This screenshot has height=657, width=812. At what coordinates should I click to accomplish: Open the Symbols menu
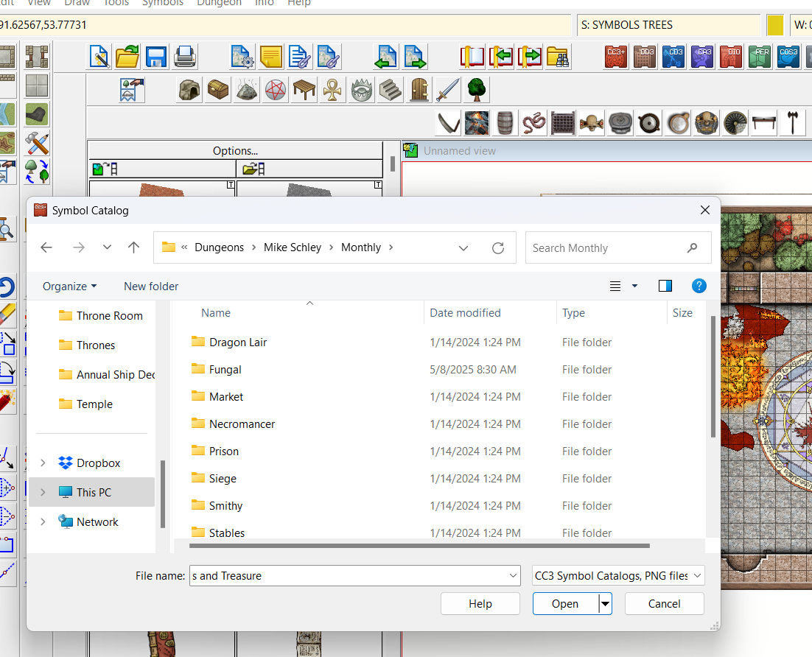tap(163, 3)
